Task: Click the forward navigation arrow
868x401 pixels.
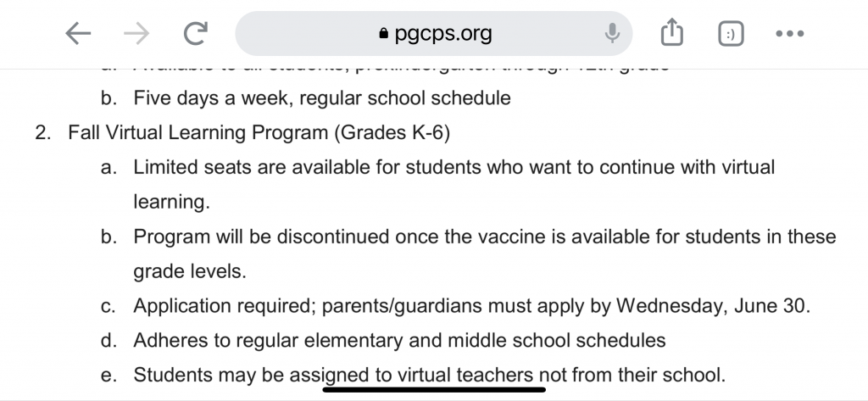Action: 136,34
